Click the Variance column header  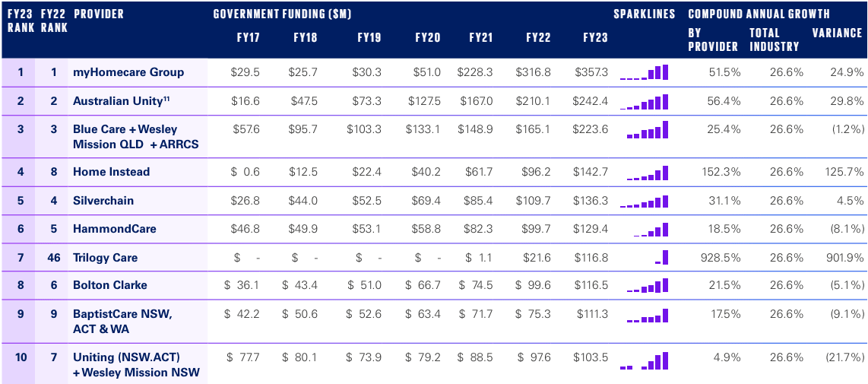point(837,33)
